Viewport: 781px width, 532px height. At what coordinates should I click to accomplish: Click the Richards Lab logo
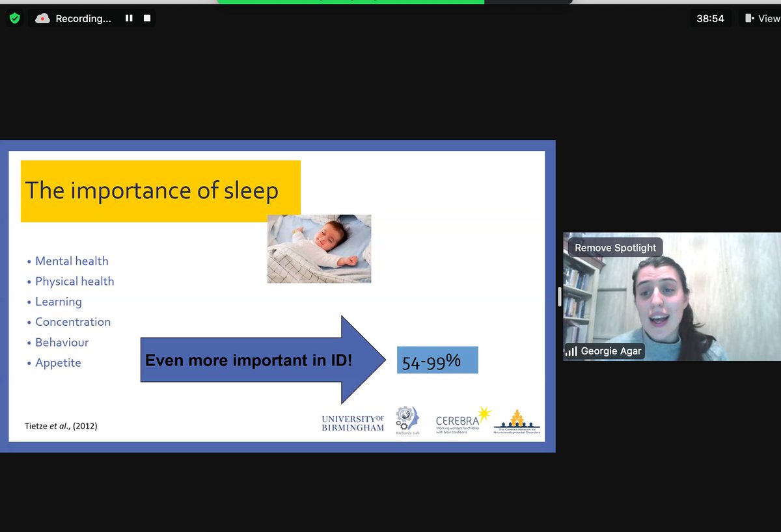[x=407, y=422]
